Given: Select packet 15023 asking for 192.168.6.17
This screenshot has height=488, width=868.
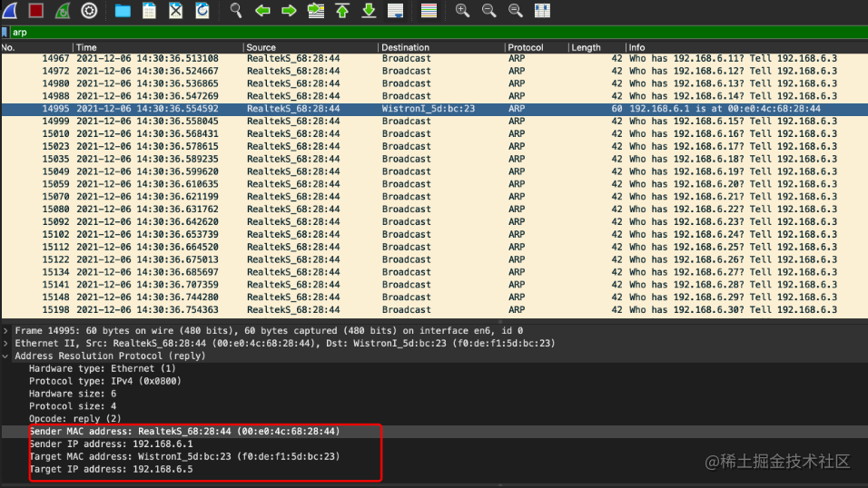Looking at the screenshot, I should (434, 147).
